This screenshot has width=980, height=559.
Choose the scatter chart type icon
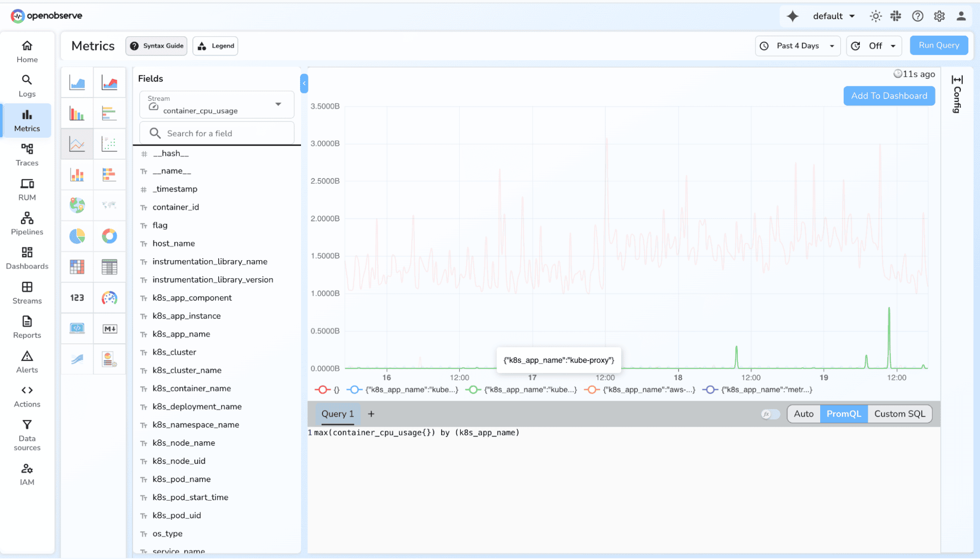click(x=109, y=144)
